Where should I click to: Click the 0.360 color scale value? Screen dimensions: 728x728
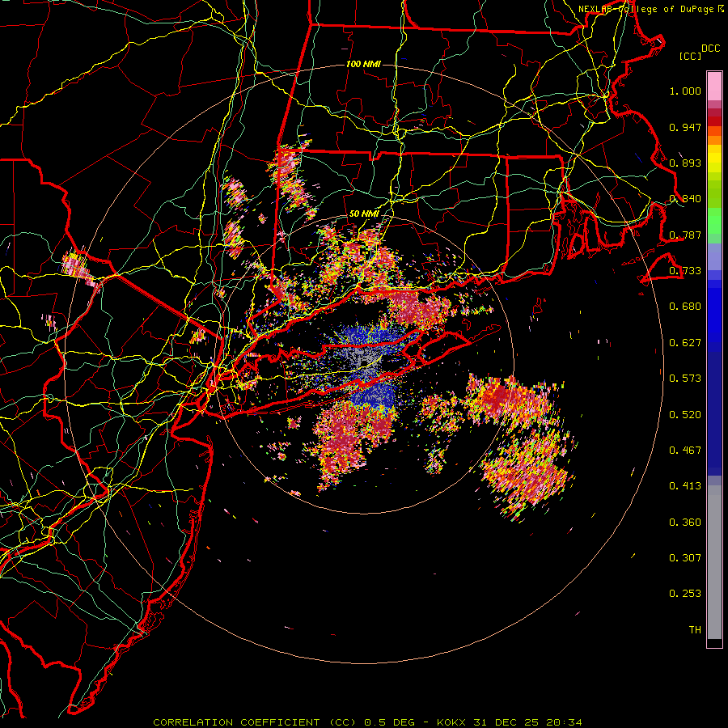click(x=685, y=523)
